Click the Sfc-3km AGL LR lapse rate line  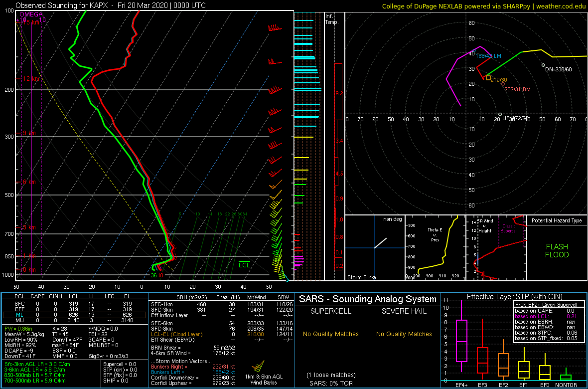click(x=37, y=364)
